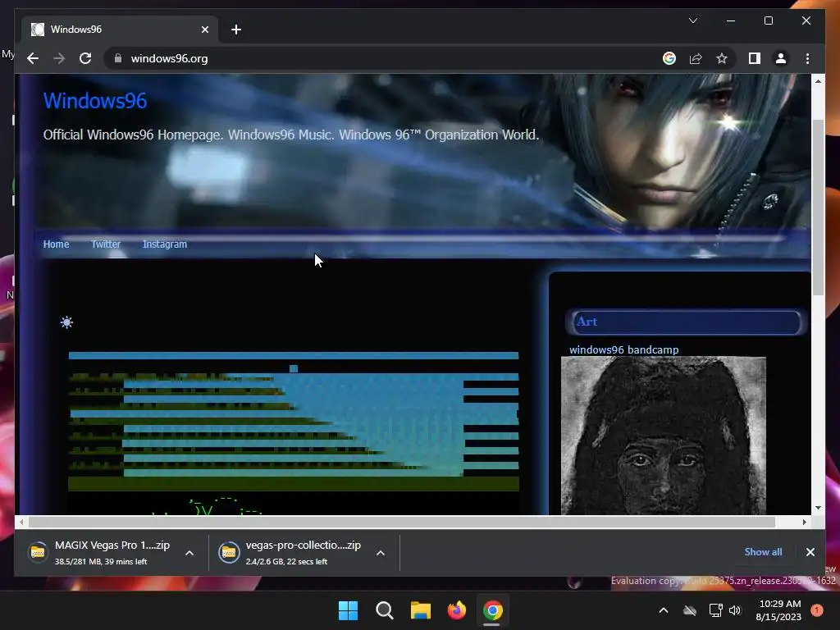Viewport: 840px width, 630px height.
Task: Click the pixelated landscape artwork image
Action: [294, 421]
